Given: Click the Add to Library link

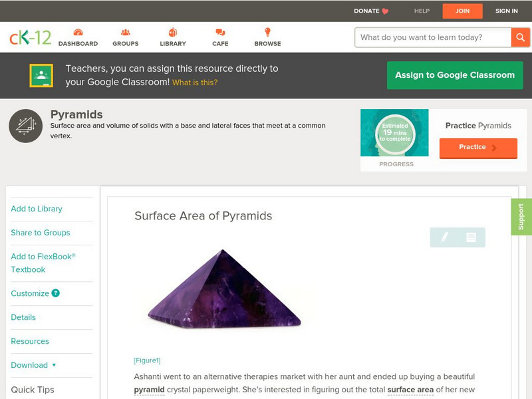Looking at the screenshot, I should point(37,209).
